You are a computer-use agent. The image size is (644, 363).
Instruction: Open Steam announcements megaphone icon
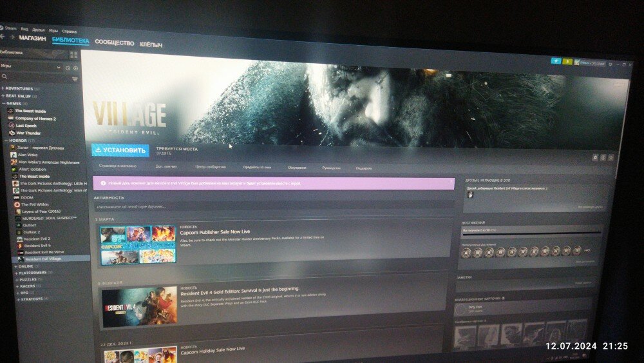(556, 61)
